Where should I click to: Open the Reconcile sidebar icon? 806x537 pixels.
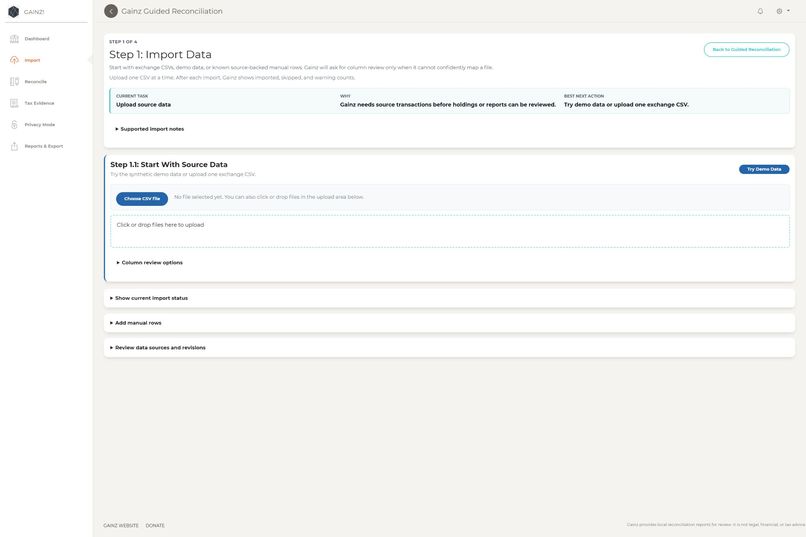[14, 82]
